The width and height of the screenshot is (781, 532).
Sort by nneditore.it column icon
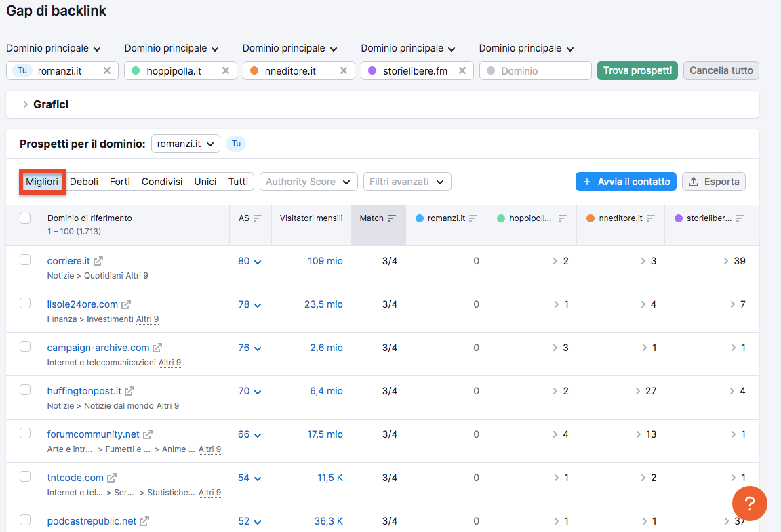tap(651, 218)
